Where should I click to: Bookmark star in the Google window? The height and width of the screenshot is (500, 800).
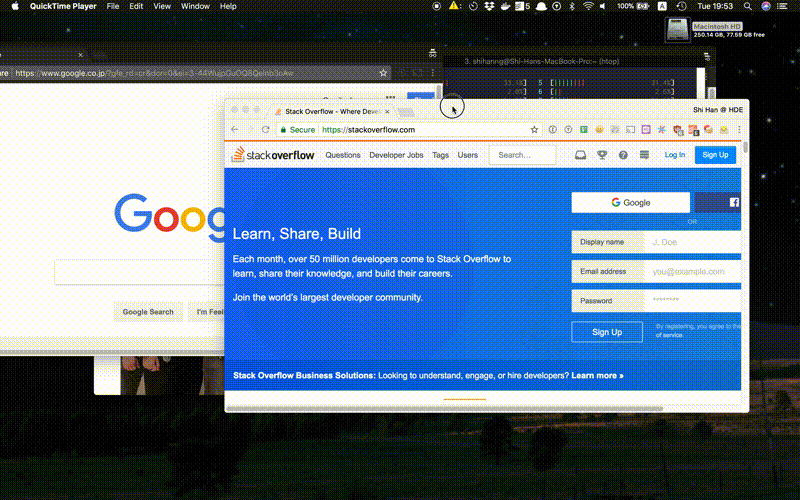[x=383, y=73]
